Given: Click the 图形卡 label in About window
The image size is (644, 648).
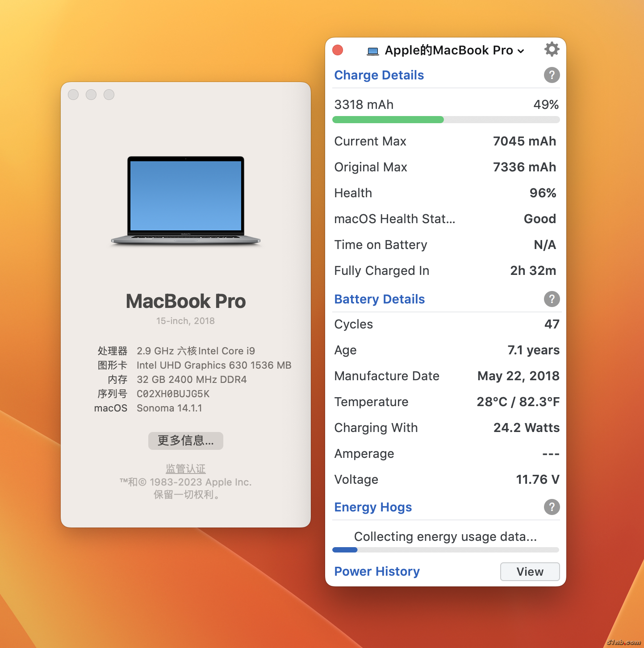Looking at the screenshot, I should [113, 365].
